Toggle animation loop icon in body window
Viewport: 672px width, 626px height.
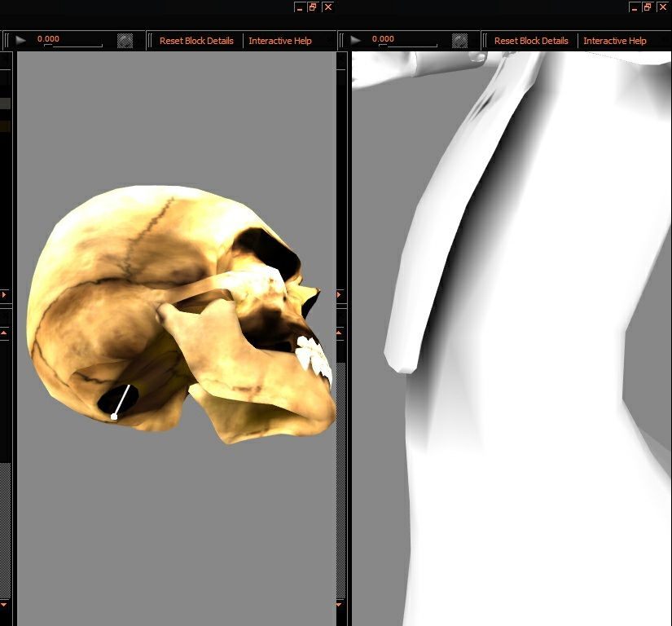point(459,41)
